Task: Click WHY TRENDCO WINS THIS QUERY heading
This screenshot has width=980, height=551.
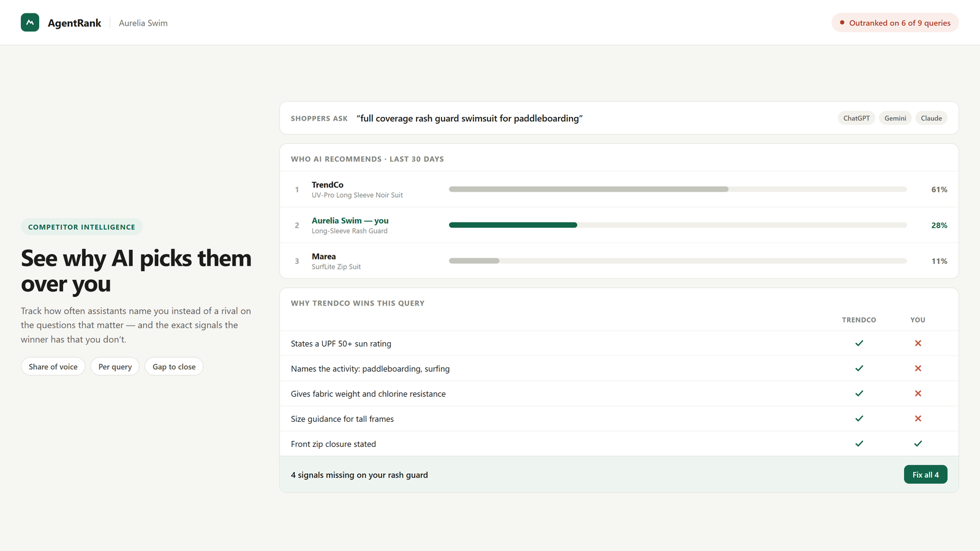Action: [358, 304]
